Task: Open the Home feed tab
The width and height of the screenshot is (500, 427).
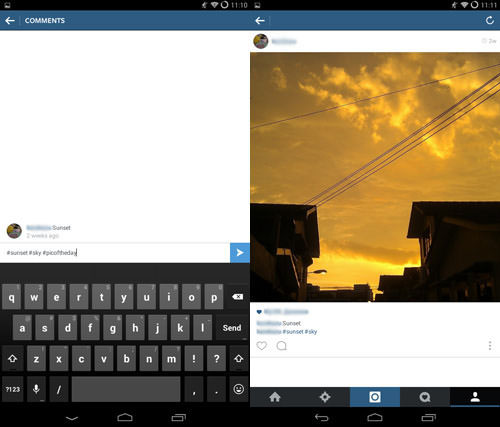Action: click(x=275, y=397)
